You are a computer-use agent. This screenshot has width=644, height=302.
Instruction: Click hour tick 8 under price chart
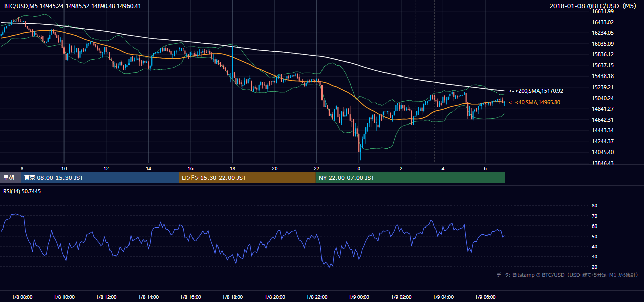click(22, 168)
